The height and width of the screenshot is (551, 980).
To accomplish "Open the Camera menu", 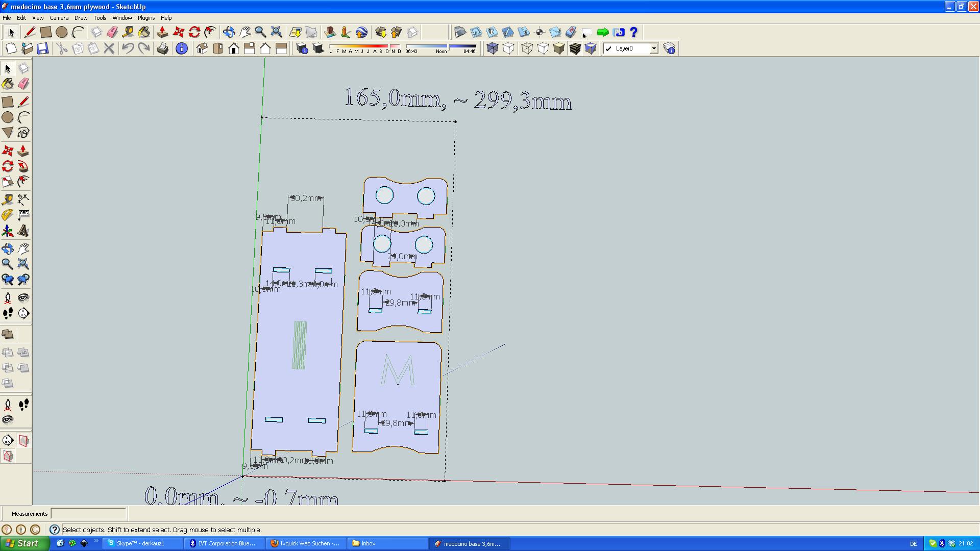I will [59, 18].
